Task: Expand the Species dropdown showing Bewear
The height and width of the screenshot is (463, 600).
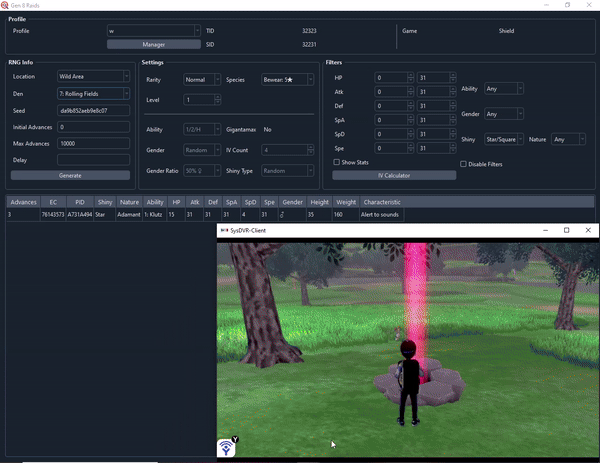Action: pos(287,80)
